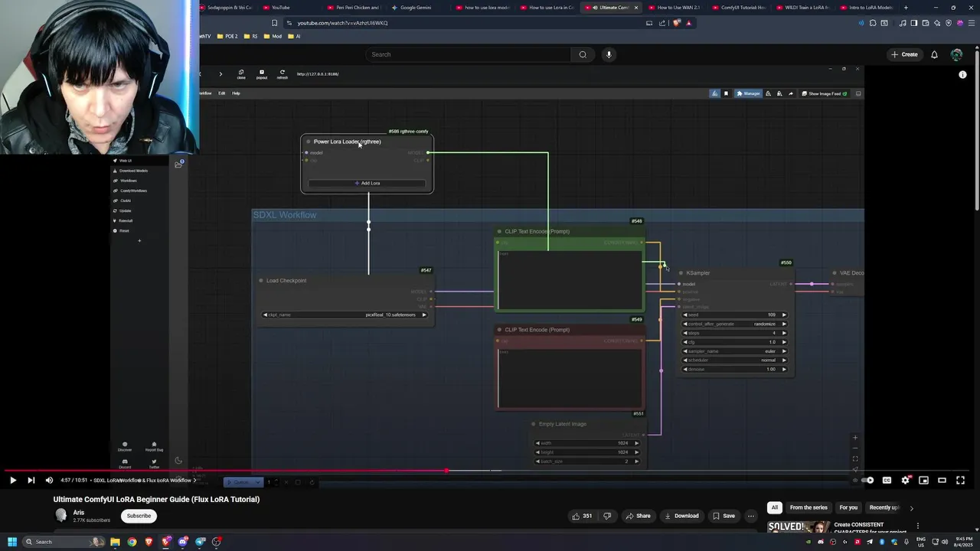The image size is (980, 551).
Task: Mute the YouTube player volume
Action: [49, 481]
